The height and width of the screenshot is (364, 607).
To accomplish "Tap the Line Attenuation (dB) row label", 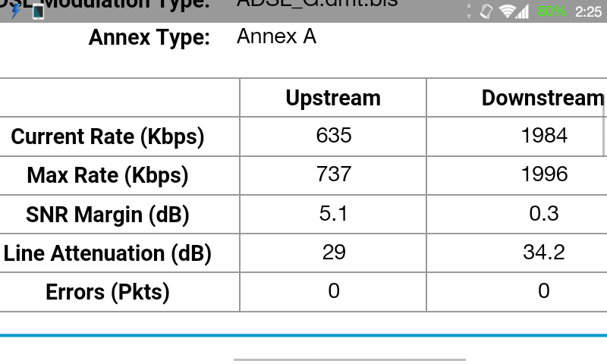I will click(108, 253).
